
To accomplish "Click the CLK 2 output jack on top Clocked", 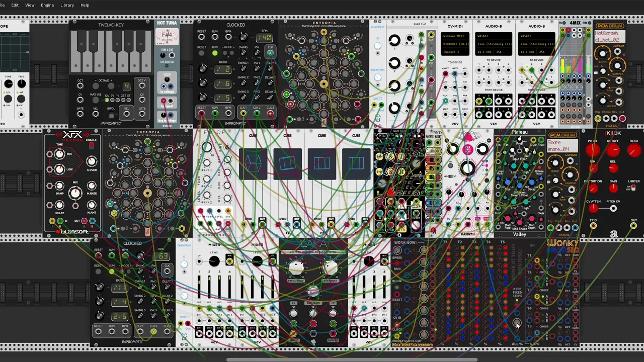I will [257, 113].
